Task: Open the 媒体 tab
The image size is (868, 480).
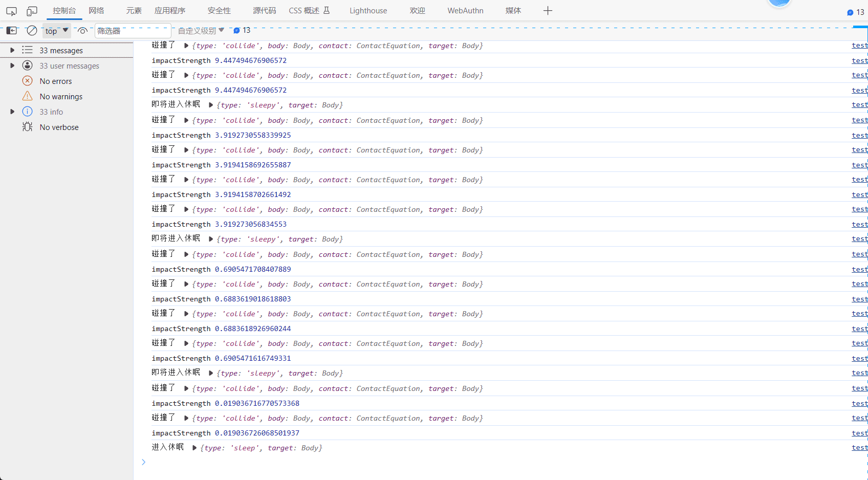Action: pos(513,11)
